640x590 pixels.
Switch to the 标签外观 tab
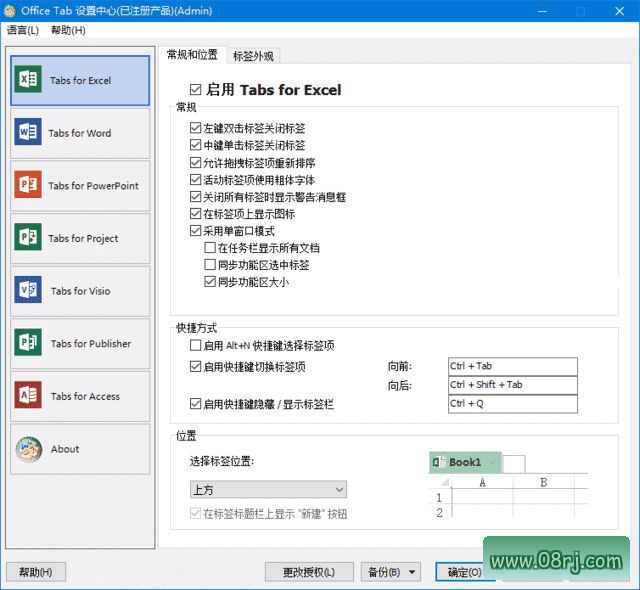(253, 56)
